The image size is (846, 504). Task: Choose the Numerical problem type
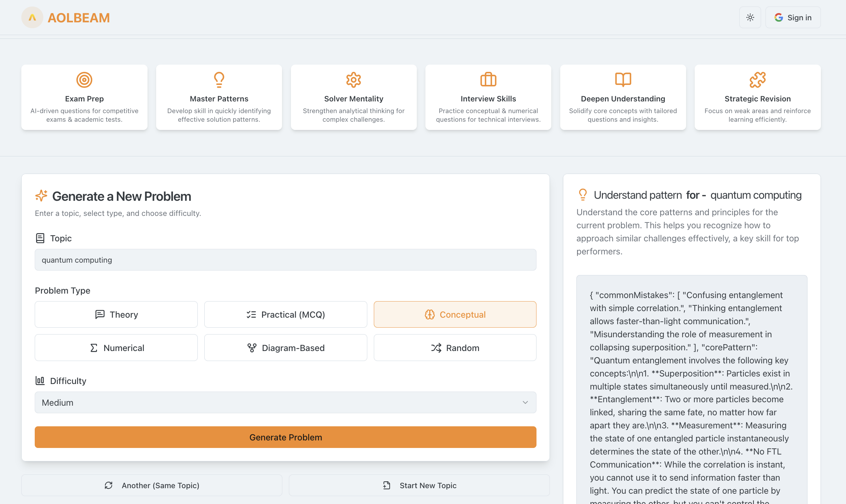(x=116, y=348)
